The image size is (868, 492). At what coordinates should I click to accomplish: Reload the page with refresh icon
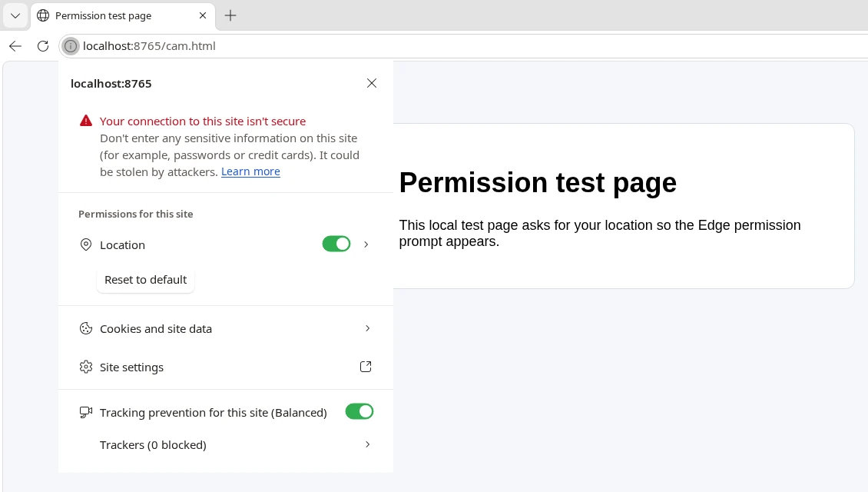click(x=43, y=46)
